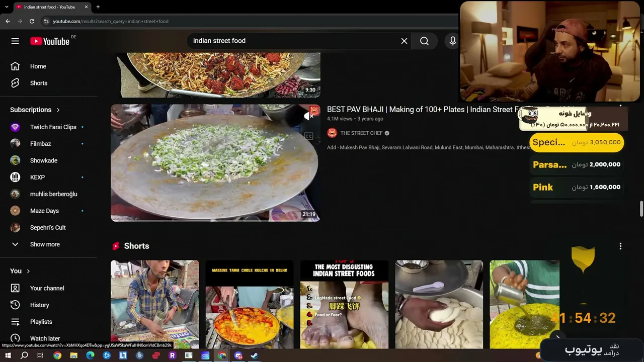
Task: Toggle mute on the Pav Bhaji preview
Action: point(309,116)
